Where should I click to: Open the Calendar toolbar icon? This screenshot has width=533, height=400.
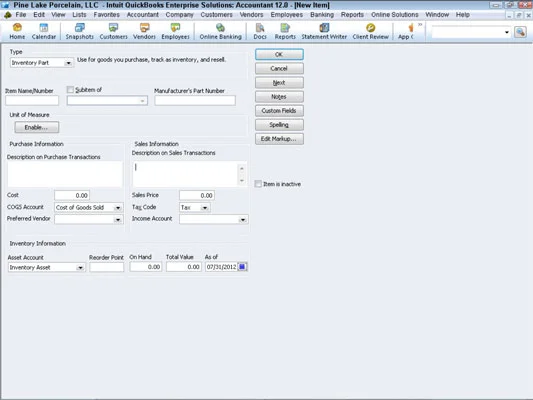[44, 31]
